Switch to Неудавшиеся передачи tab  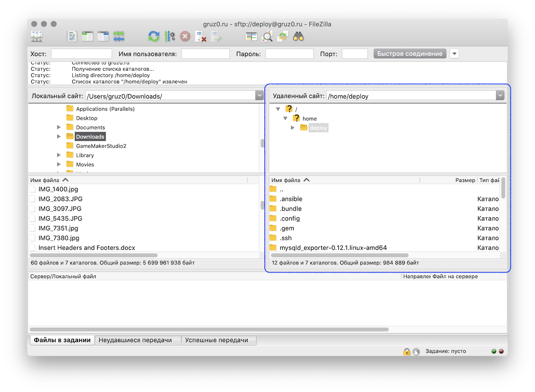pos(135,340)
